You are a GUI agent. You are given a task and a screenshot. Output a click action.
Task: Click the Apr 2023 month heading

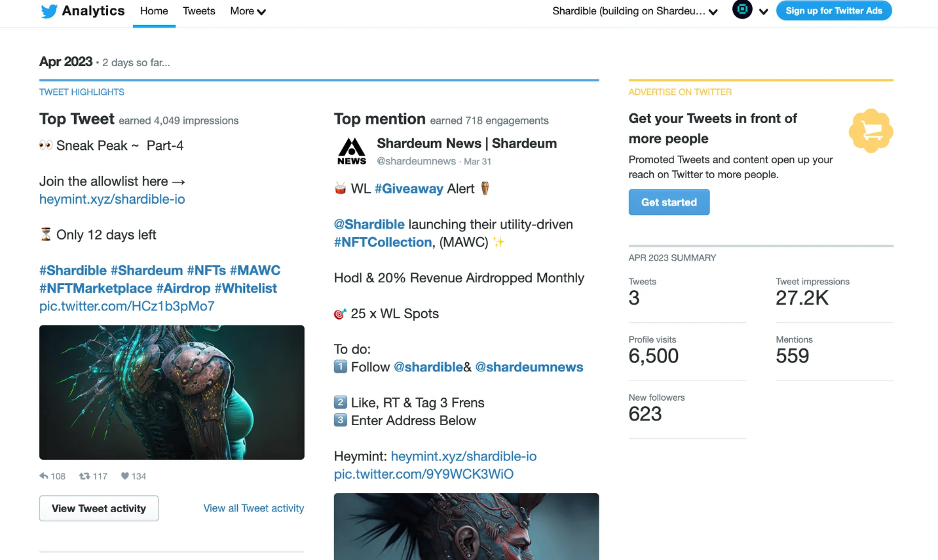click(x=66, y=62)
